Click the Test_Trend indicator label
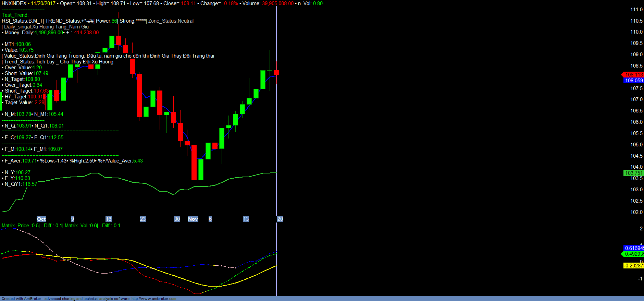 pyautogui.click(x=15, y=15)
